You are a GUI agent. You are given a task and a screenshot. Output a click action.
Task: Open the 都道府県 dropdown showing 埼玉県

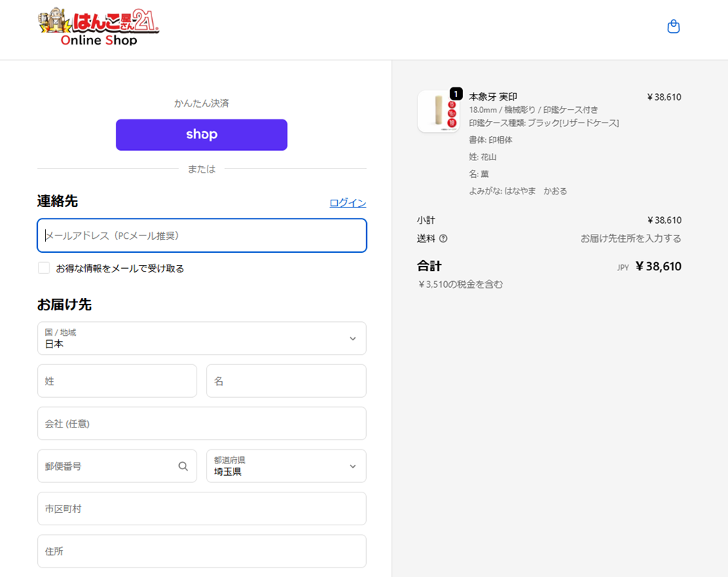(286, 466)
